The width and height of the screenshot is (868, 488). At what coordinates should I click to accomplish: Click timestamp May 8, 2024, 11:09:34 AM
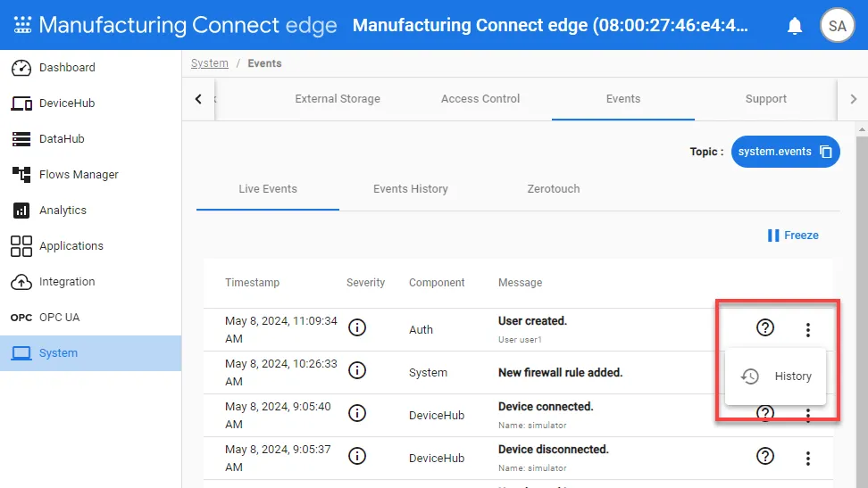click(x=280, y=330)
